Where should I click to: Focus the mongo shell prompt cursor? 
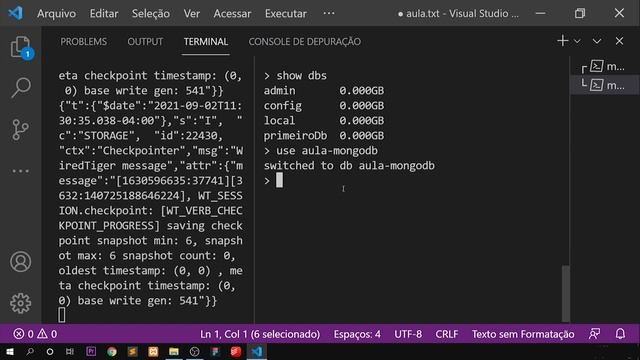coord(279,180)
